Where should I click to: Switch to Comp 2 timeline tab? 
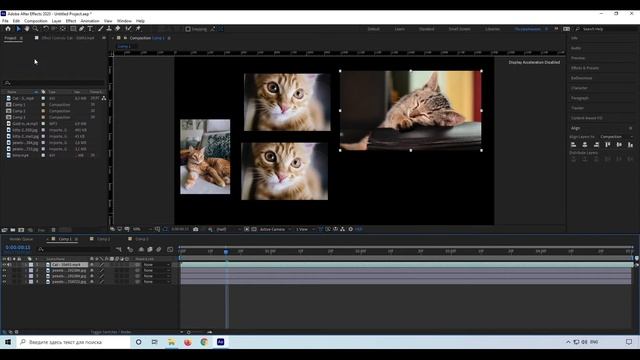tap(103, 239)
